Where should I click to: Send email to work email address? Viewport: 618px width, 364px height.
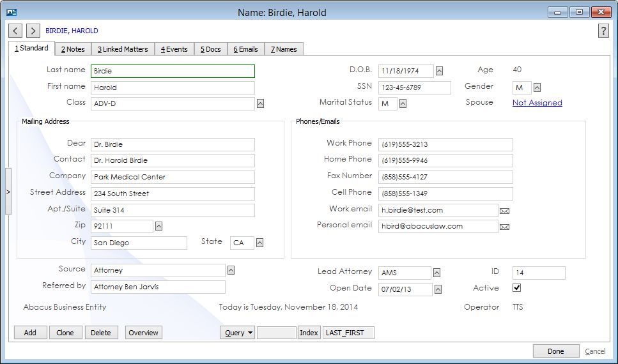[x=504, y=210]
